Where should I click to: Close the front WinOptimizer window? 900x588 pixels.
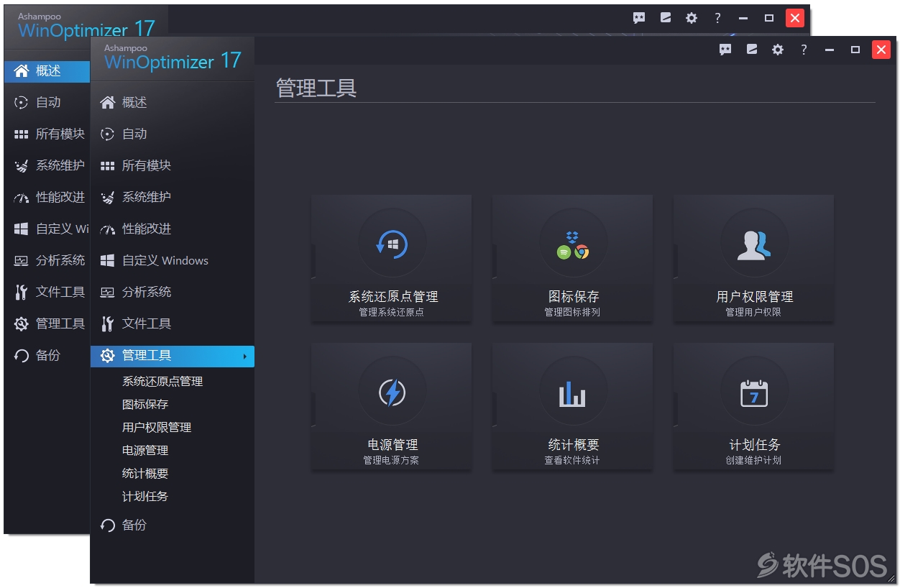click(881, 50)
